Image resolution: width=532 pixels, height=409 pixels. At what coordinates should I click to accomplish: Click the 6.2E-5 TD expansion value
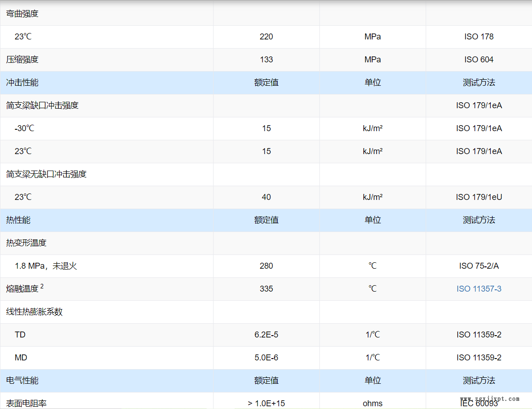click(266, 335)
